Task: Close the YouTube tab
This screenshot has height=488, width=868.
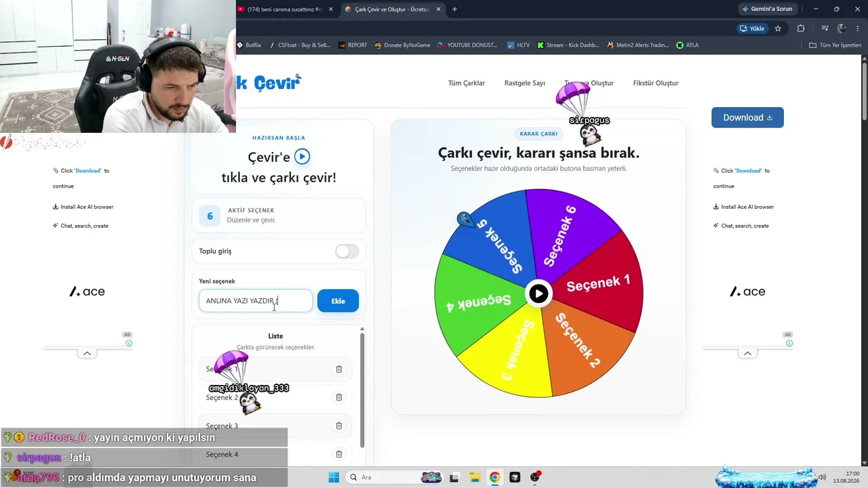Action: (x=331, y=9)
